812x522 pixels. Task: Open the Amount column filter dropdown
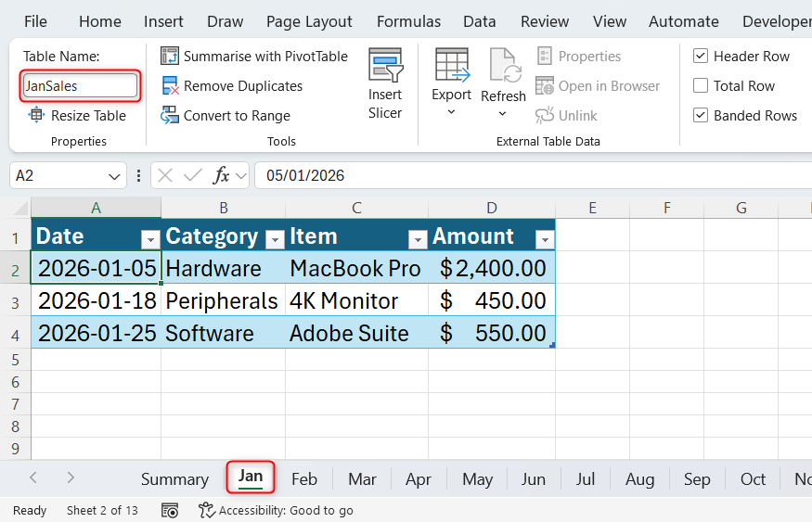point(544,239)
